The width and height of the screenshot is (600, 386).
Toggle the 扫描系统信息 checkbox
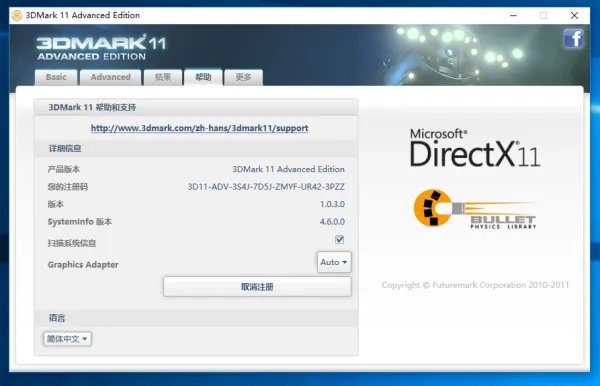pos(339,239)
